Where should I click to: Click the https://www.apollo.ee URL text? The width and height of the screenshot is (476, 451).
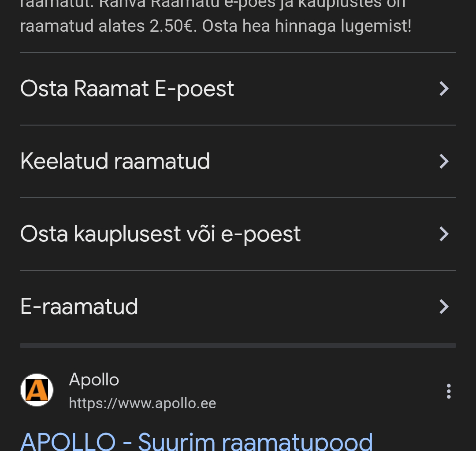click(142, 403)
